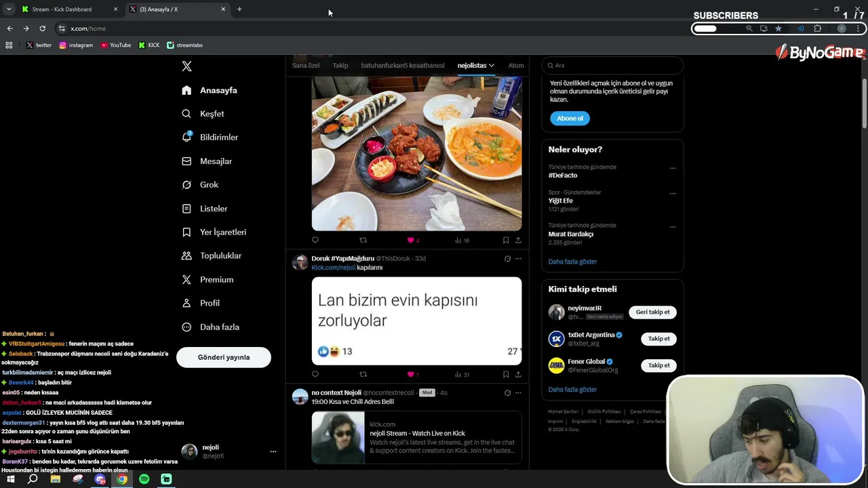Share the sushi food photo post
This screenshot has width=868, height=488.
point(518,240)
